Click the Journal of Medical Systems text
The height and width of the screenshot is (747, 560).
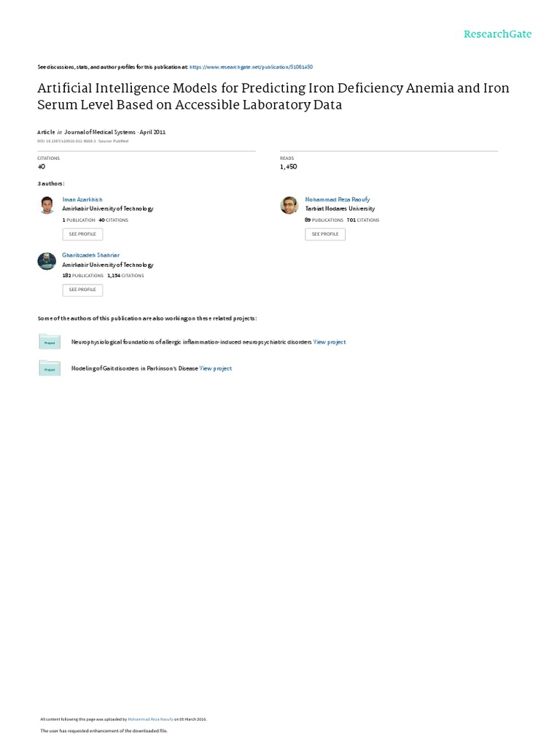101,132
